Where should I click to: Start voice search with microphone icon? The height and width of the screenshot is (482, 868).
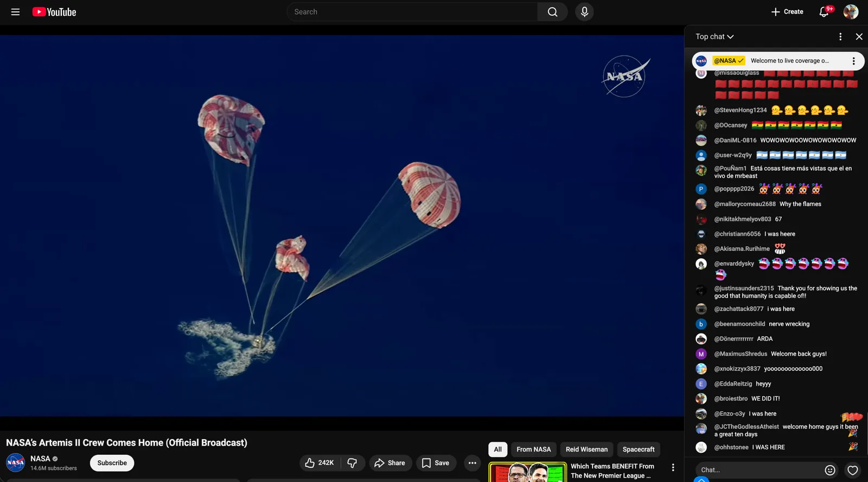[584, 12]
